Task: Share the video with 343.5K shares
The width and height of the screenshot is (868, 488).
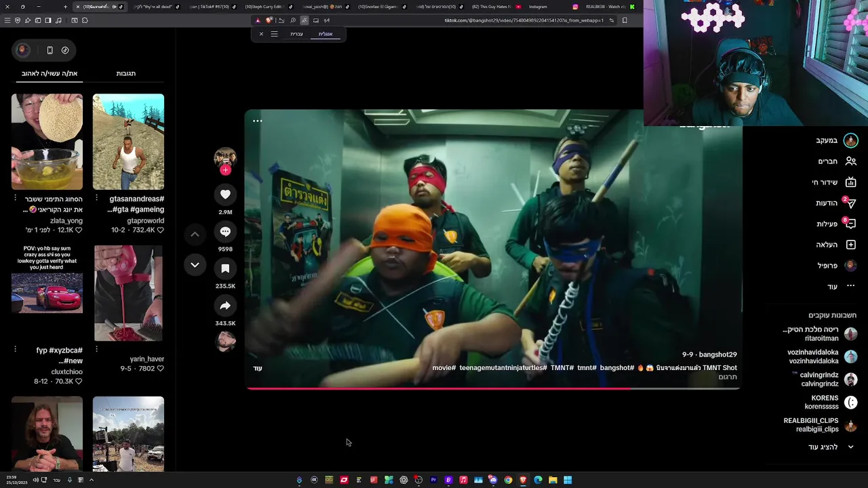Action: coord(225,306)
